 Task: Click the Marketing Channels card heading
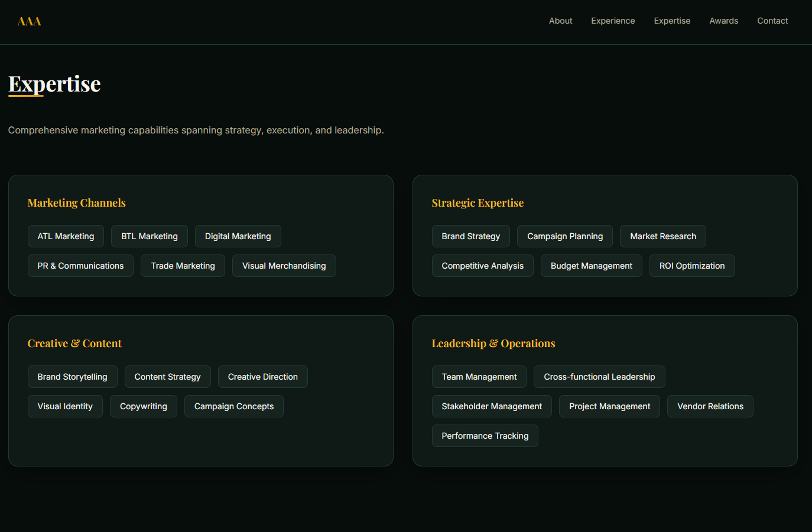click(x=77, y=203)
